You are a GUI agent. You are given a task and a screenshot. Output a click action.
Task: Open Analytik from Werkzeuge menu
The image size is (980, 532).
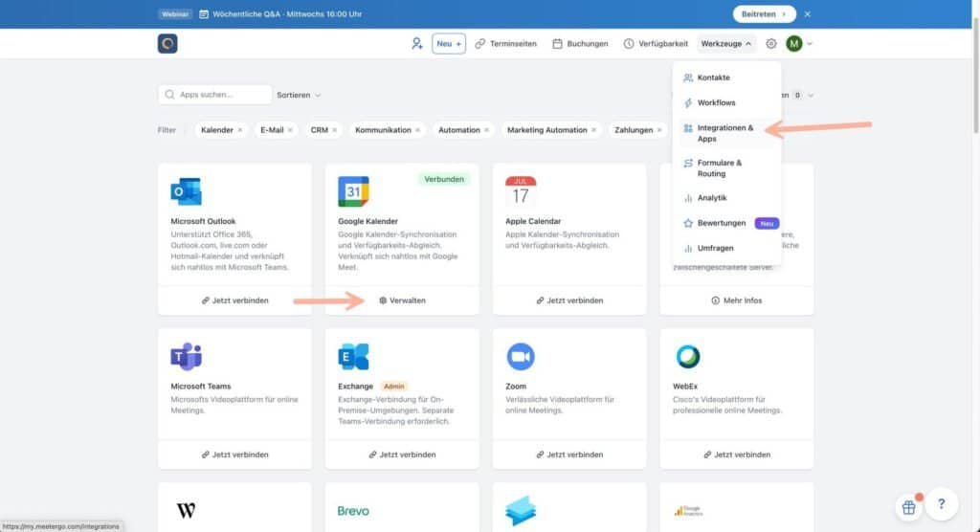click(x=727, y=197)
